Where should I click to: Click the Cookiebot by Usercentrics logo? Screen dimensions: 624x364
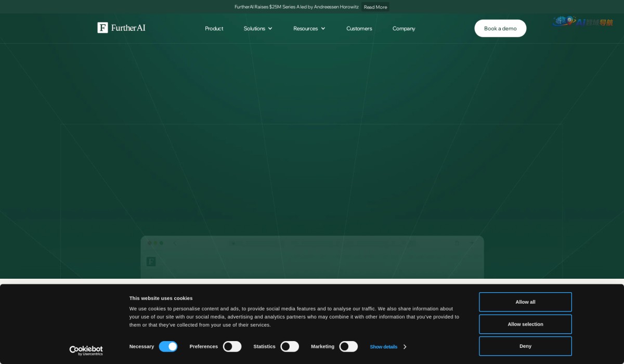86,350
